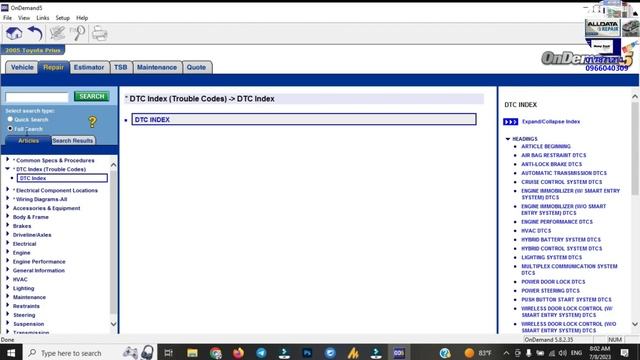Select the Quick Search radio button
640x360 pixels.
(x=10, y=119)
